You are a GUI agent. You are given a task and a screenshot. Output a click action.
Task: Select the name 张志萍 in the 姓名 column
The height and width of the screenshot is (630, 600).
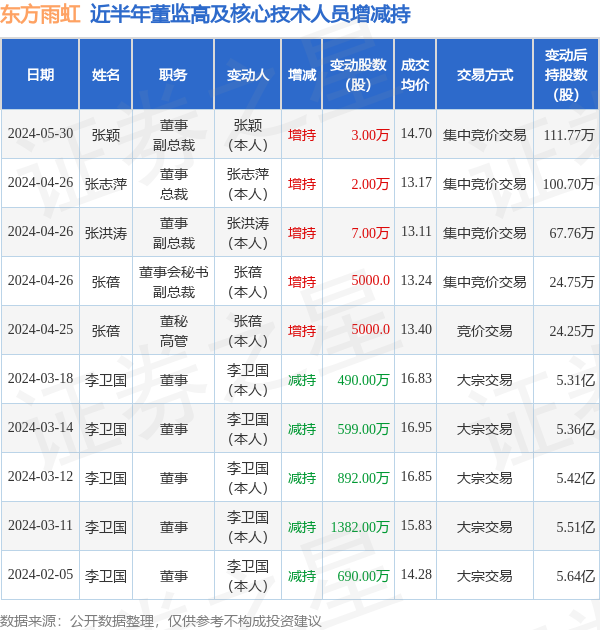click(x=106, y=184)
